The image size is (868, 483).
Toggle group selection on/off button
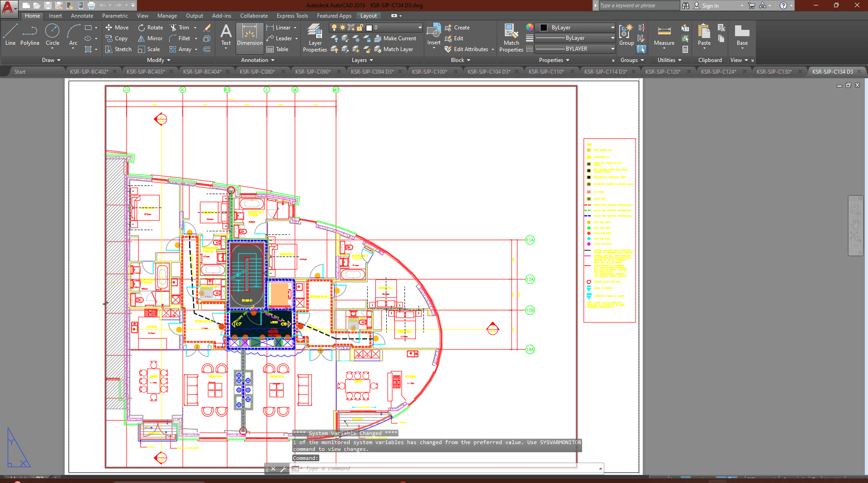(641, 49)
